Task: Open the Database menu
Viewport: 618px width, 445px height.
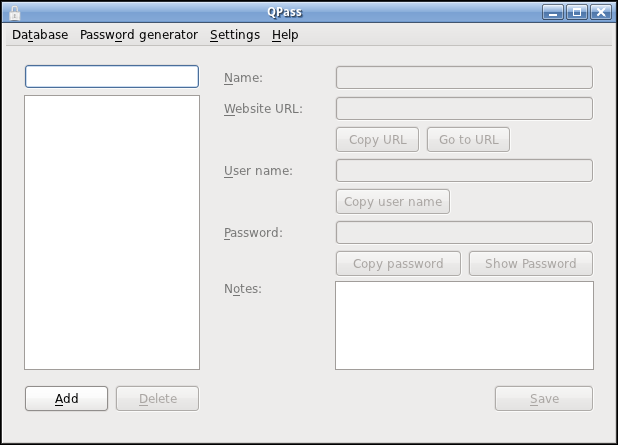Action: [40, 35]
